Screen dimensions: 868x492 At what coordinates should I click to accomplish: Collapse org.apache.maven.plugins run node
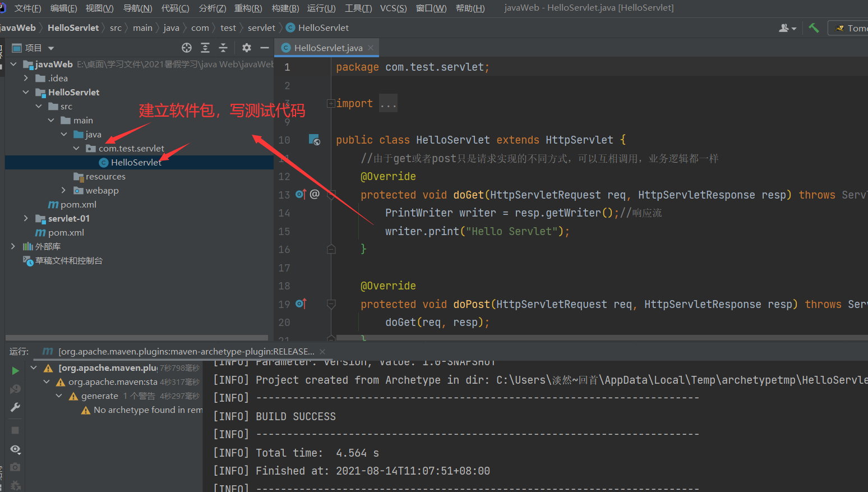34,368
